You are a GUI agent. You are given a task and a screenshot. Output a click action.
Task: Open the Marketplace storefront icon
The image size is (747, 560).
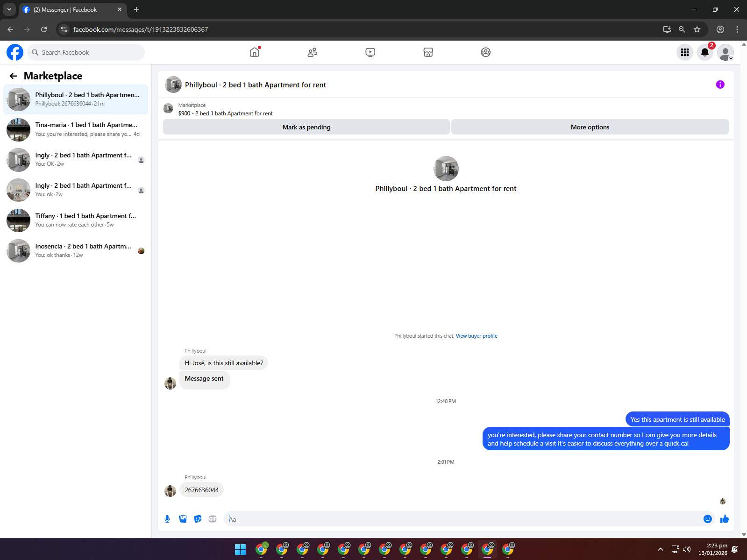pos(428,52)
